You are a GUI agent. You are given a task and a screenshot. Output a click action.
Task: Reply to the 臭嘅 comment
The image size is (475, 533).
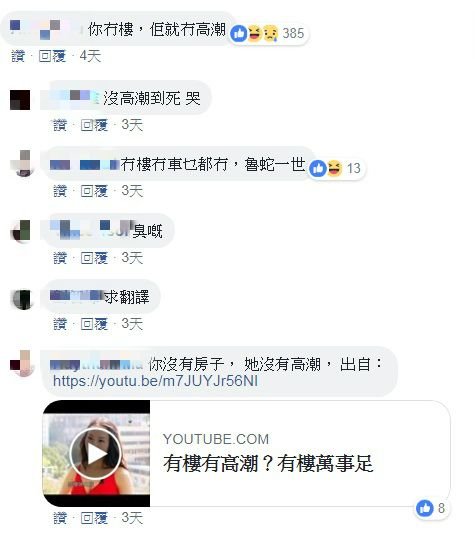click(94, 258)
